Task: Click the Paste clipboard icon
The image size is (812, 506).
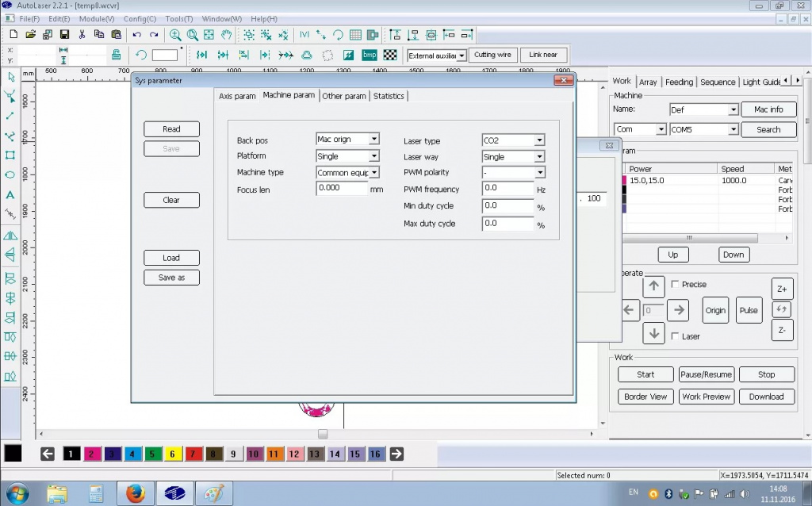Action: click(x=117, y=35)
